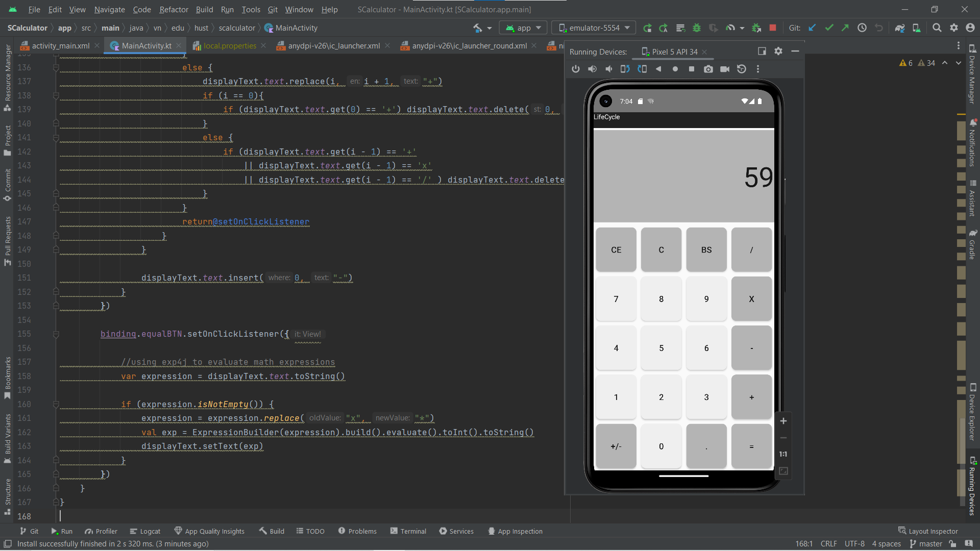The width and height of the screenshot is (980, 551).
Task: Open the Refactor menu
Action: point(174,10)
